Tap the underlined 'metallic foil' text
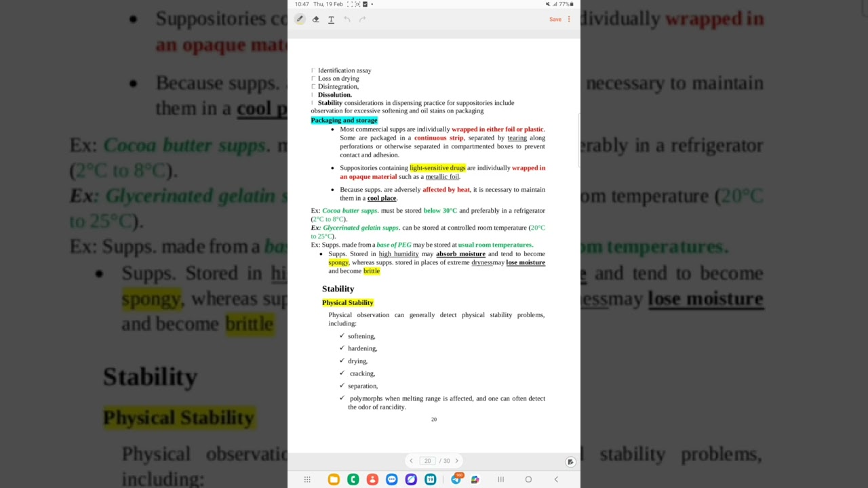 pyautogui.click(x=442, y=177)
